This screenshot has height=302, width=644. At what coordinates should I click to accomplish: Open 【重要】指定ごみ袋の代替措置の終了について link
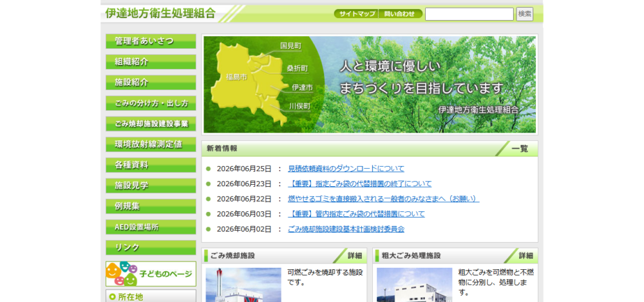[x=360, y=184]
